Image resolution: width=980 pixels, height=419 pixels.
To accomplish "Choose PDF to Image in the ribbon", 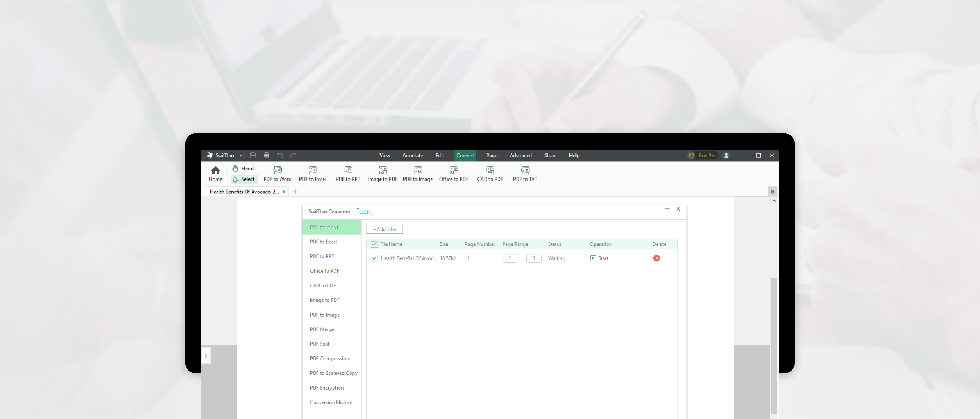I will click(418, 174).
